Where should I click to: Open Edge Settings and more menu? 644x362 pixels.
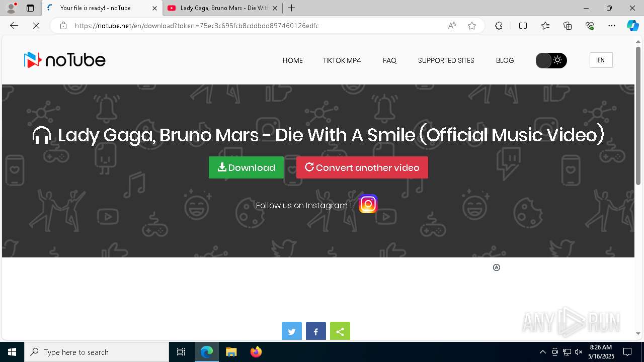pyautogui.click(x=612, y=26)
